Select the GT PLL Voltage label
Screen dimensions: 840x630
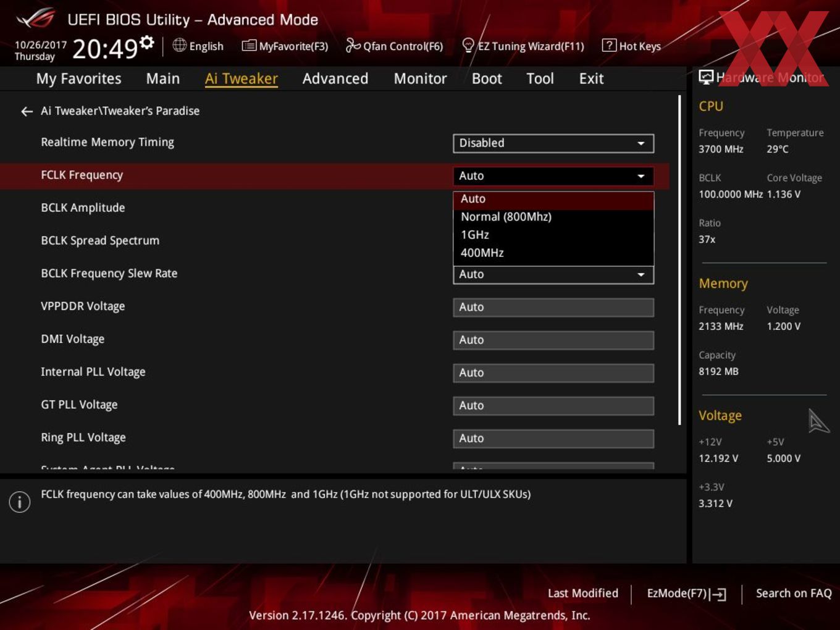click(79, 405)
